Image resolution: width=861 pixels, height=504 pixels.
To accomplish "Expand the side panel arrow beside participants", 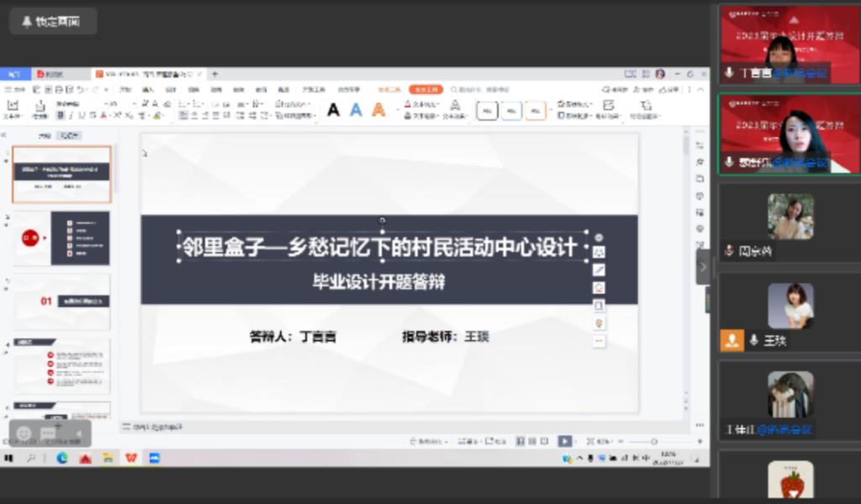I will (703, 266).
